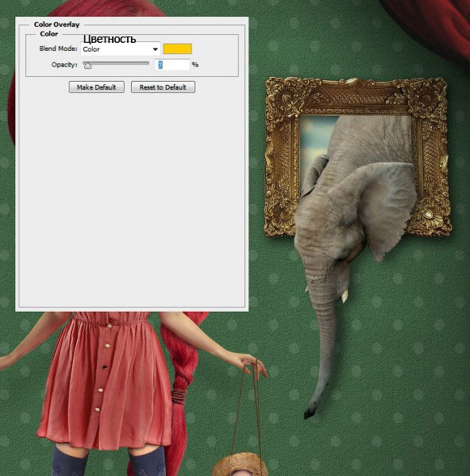Click the tip of the elephant's trunk

point(310,413)
